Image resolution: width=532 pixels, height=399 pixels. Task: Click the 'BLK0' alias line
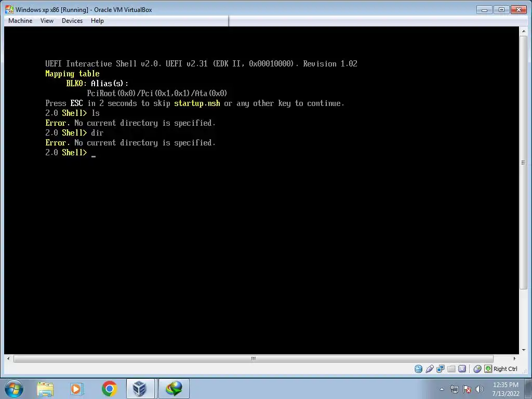(97, 84)
